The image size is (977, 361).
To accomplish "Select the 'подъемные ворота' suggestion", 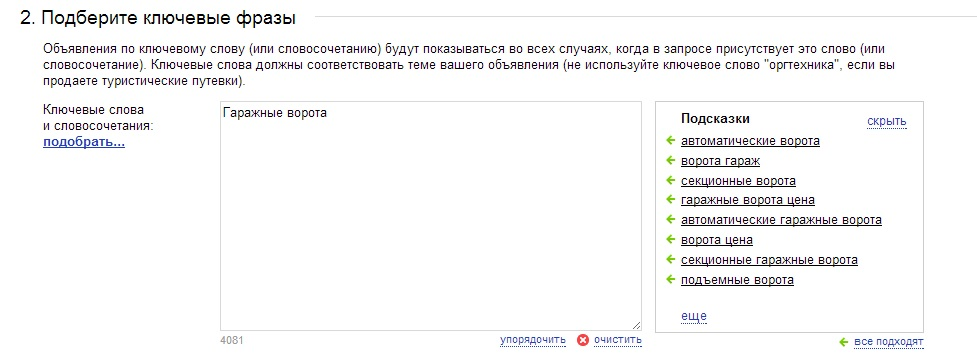I will point(737,280).
